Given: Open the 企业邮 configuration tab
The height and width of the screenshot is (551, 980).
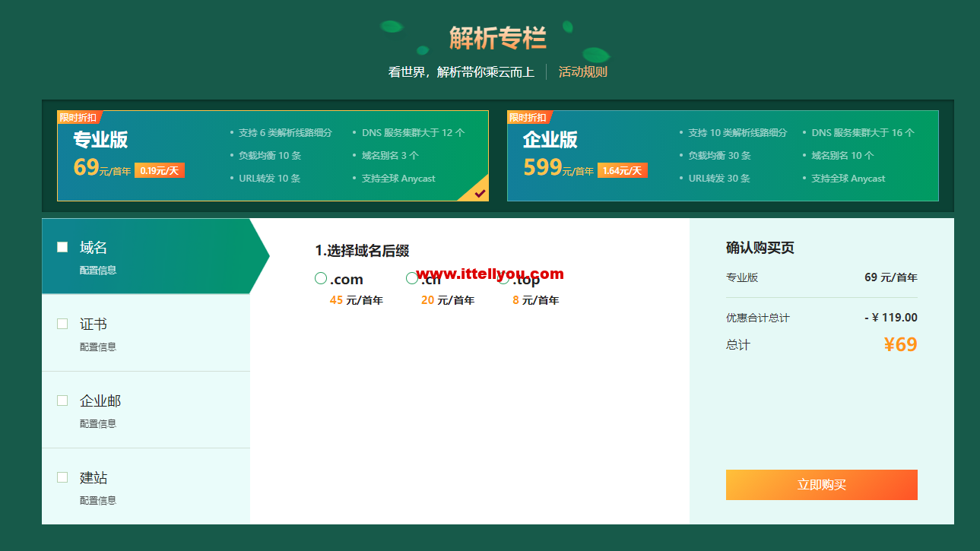Looking at the screenshot, I should pyautogui.click(x=146, y=410).
